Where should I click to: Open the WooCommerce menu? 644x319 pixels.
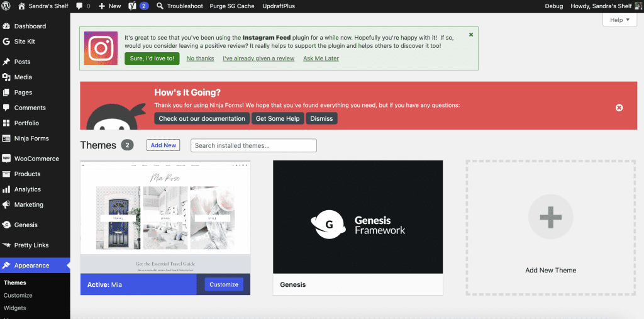coord(35,159)
